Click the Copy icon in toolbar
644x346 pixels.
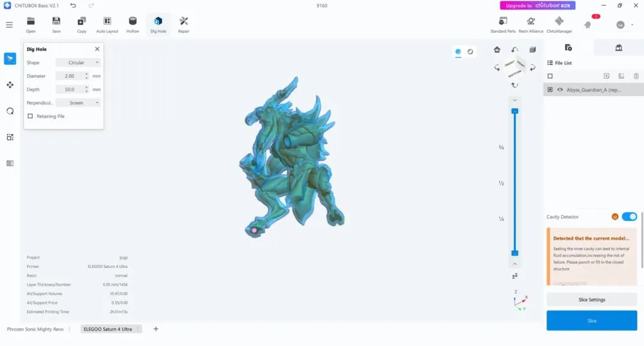[82, 22]
